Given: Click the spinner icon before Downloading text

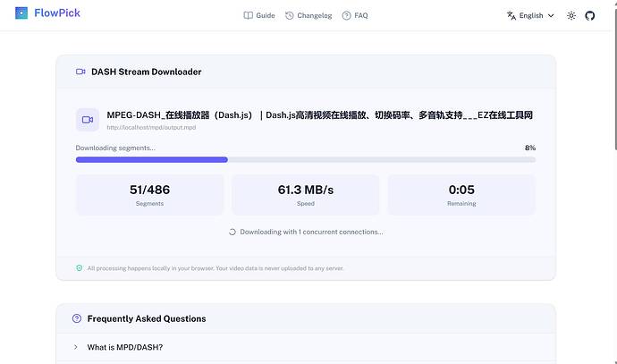Looking at the screenshot, I should tap(232, 232).
